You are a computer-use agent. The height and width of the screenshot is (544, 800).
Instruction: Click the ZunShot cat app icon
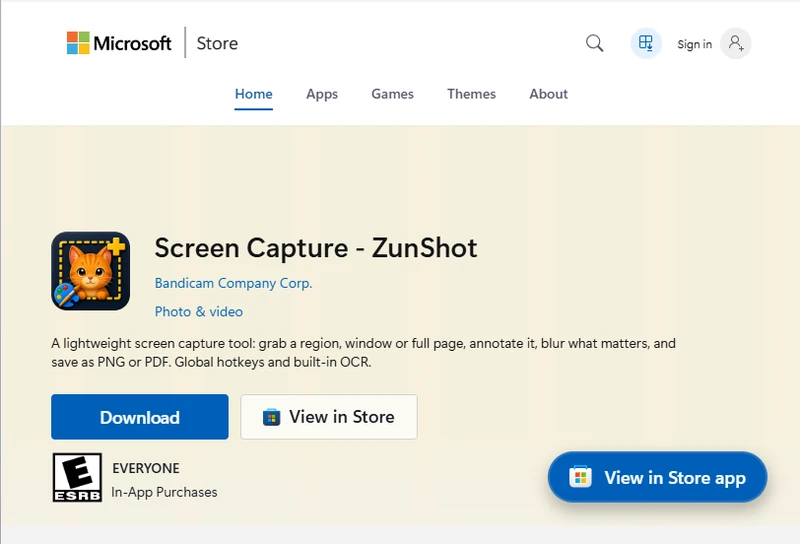point(90,271)
